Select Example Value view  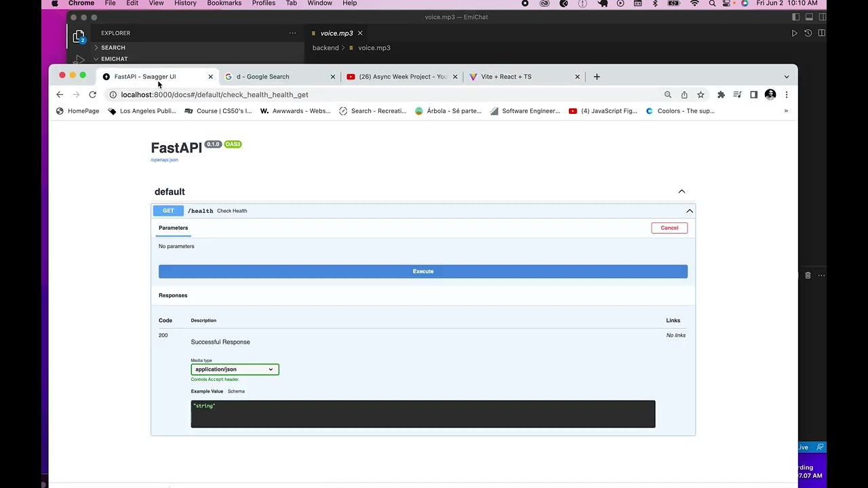pos(207,391)
